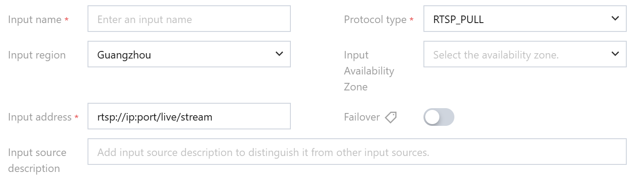
Task: Focus the Input name text field
Action: click(x=189, y=19)
